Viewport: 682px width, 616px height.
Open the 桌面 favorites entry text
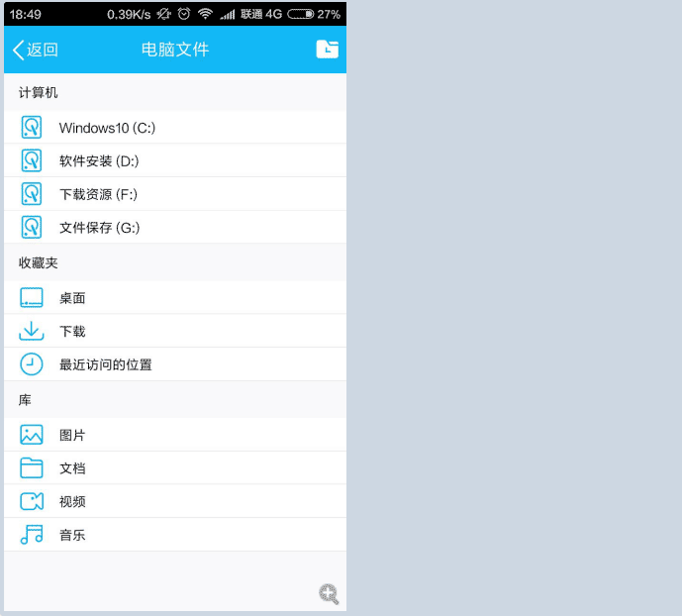pyautogui.click(x=72, y=298)
